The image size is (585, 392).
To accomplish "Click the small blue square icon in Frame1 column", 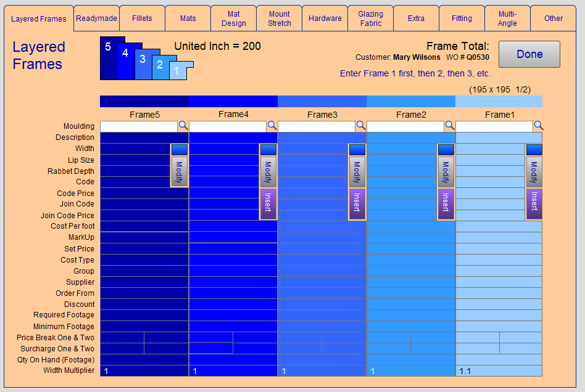I will coord(534,150).
